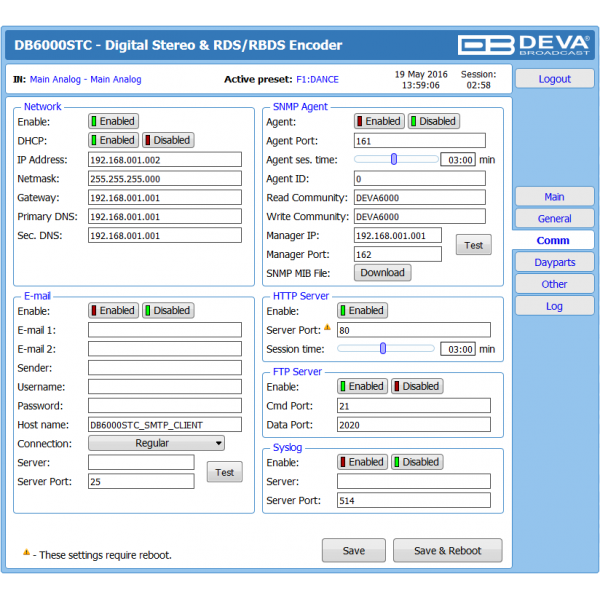Click the E-mail 2 field
The width and height of the screenshot is (600, 600).
pyautogui.click(x=165, y=349)
